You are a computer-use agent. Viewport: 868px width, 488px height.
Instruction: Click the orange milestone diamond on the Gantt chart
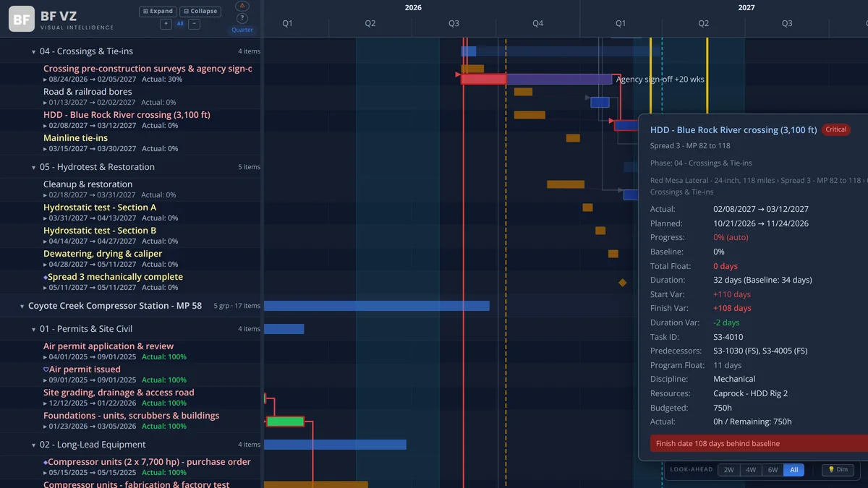pos(622,283)
